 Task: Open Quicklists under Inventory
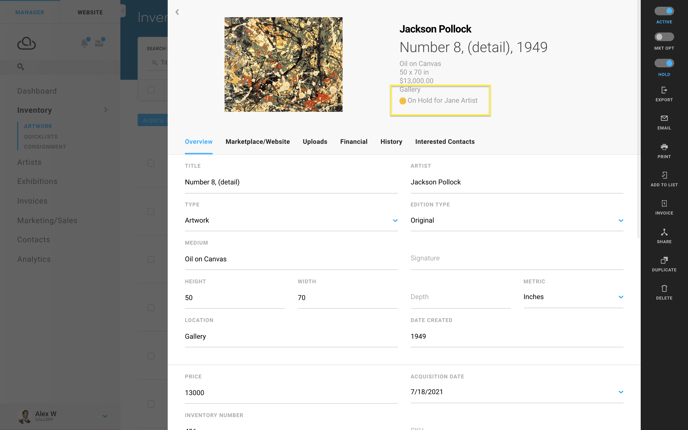click(x=41, y=137)
